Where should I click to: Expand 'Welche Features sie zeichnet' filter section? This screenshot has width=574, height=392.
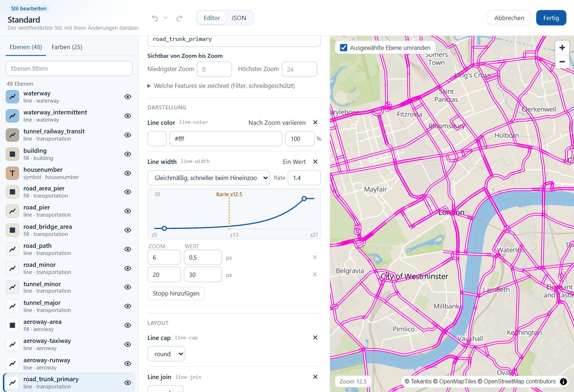pos(221,86)
